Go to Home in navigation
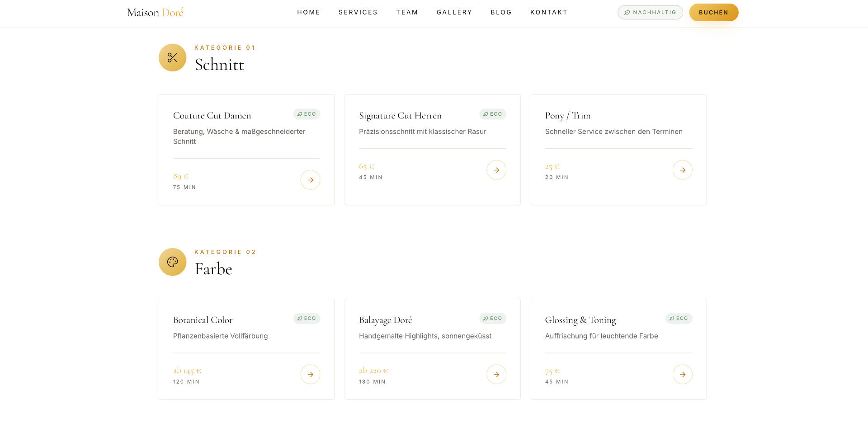 point(309,12)
